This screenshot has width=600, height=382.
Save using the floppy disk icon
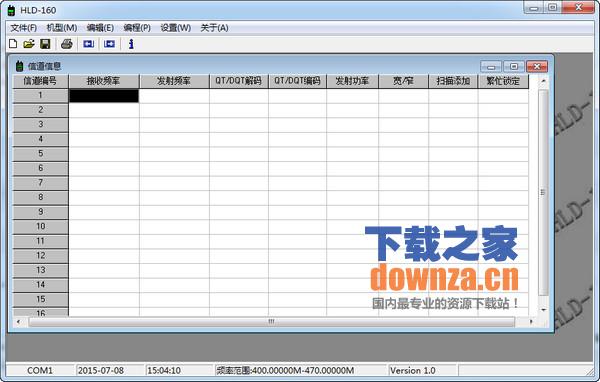pos(45,44)
